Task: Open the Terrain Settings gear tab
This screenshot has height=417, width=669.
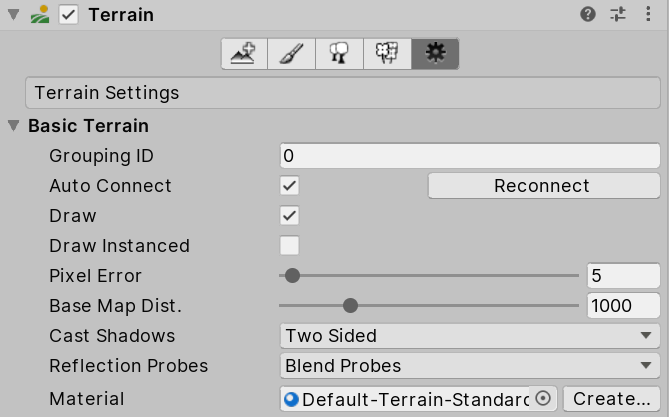Action: pos(435,54)
